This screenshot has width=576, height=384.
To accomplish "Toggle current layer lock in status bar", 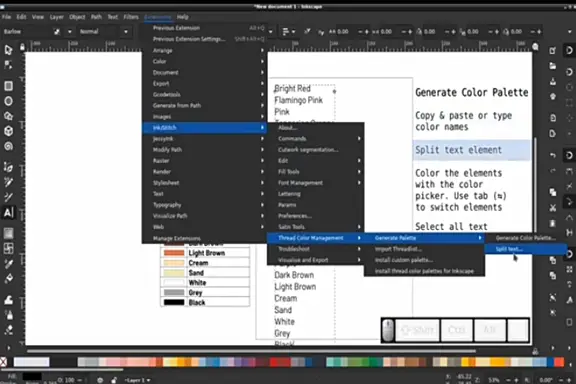I will click(114, 380).
